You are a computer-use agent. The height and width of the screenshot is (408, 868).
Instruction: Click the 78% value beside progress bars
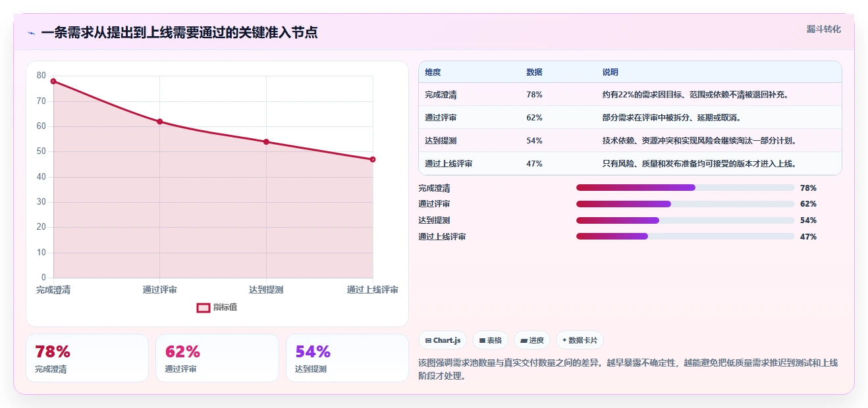[808, 188]
